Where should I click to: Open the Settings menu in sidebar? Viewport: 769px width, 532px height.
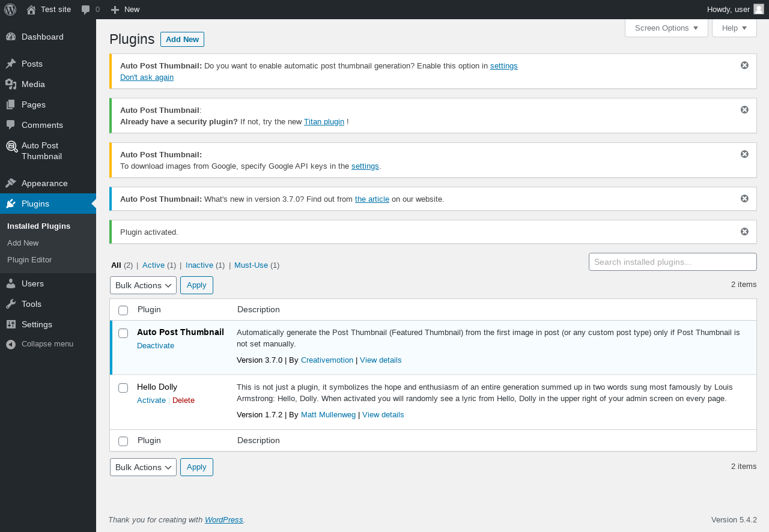click(37, 324)
